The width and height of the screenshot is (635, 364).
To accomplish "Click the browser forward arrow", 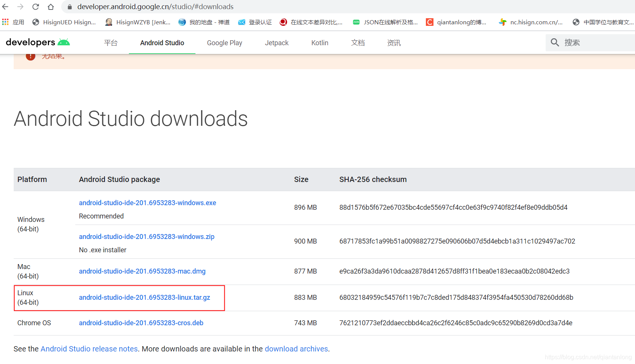I will 21,7.
